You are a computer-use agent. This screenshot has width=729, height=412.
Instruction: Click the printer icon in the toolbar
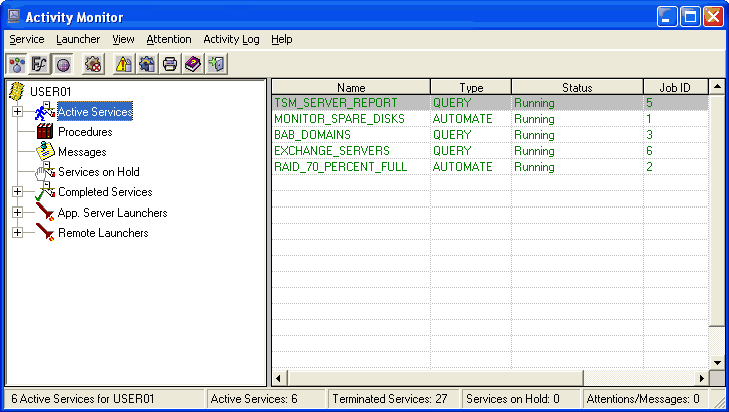170,65
